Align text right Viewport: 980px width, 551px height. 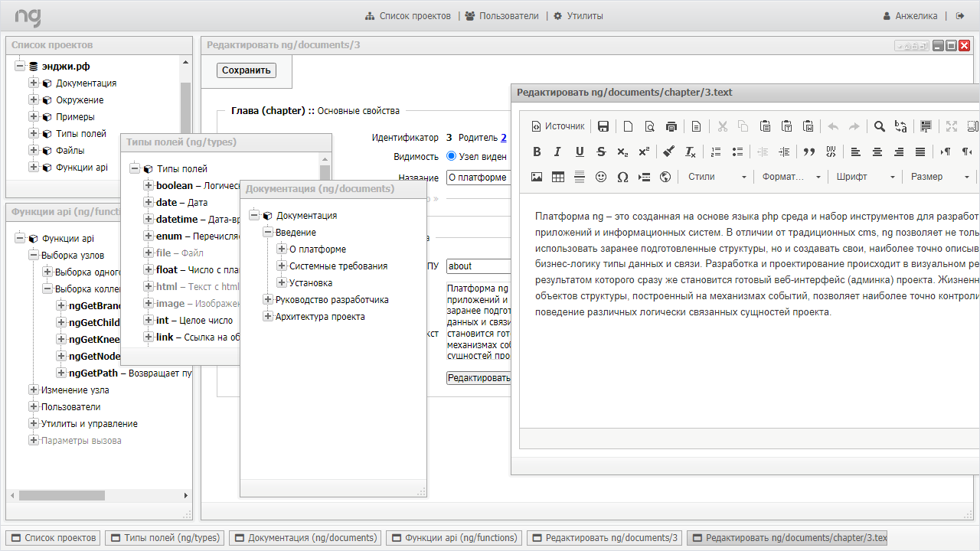[899, 152]
